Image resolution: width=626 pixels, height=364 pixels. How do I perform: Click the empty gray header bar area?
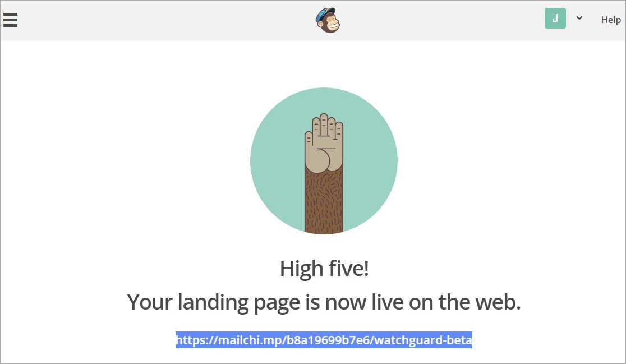(x=160, y=20)
